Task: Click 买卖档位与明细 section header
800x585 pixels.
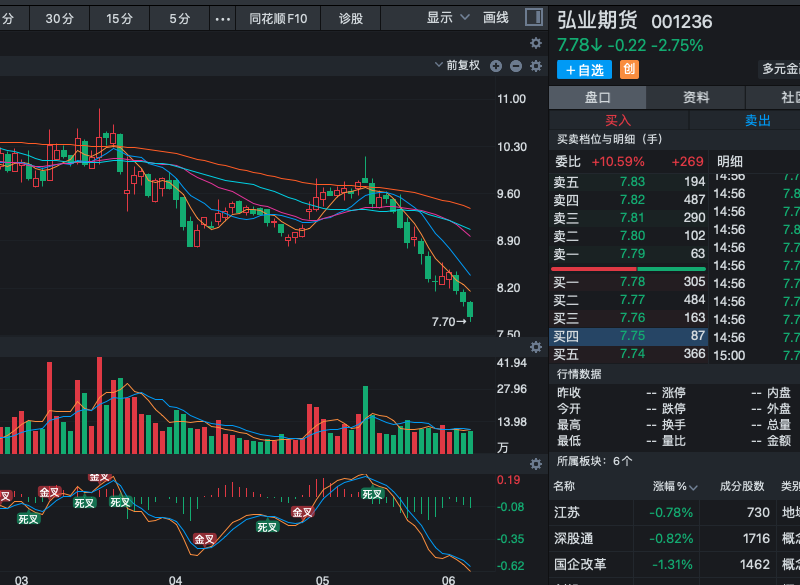Action: (610, 139)
